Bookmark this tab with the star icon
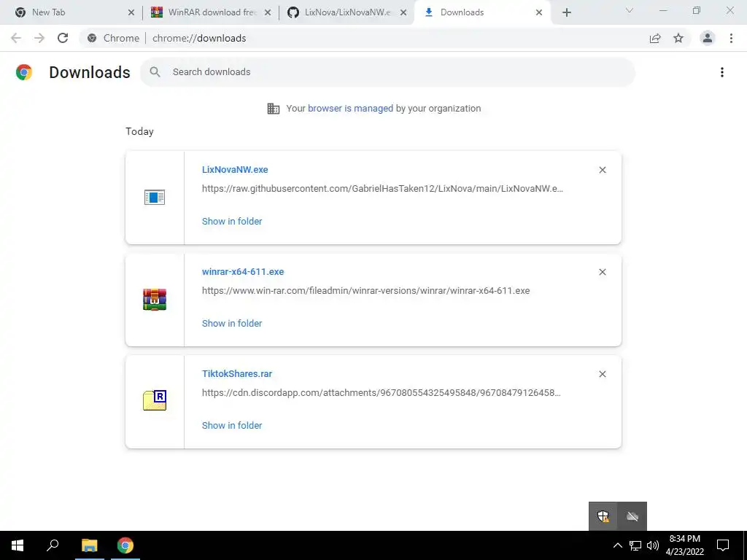This screenshot has width=747, height=560. (678, 38)
